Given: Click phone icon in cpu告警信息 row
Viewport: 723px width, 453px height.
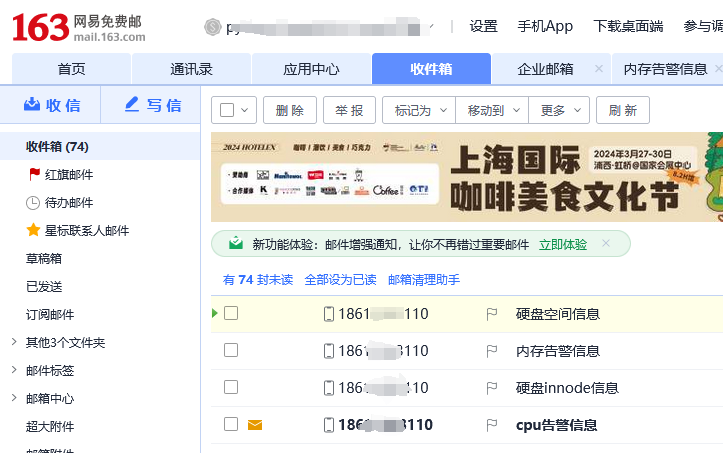Looking at the screenshot, I should pos(329,425).
